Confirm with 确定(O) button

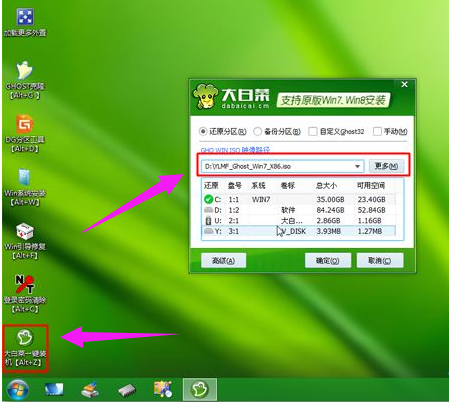[328, 260]
